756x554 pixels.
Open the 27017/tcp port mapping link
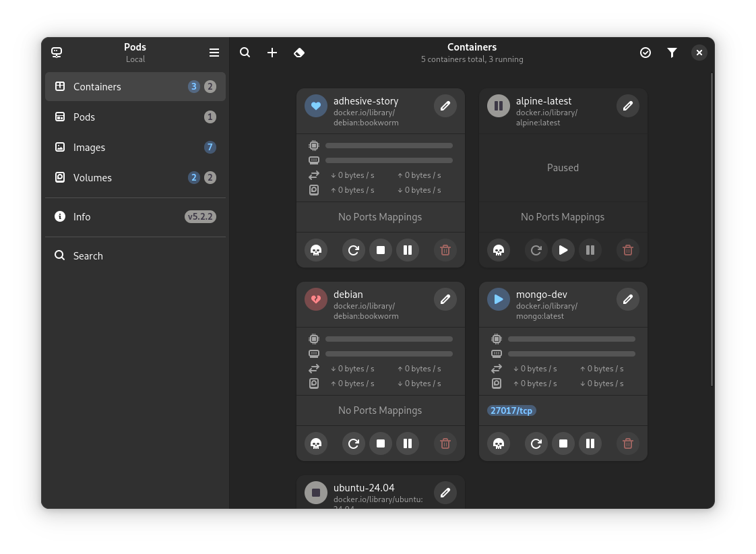tap(511, 410)
